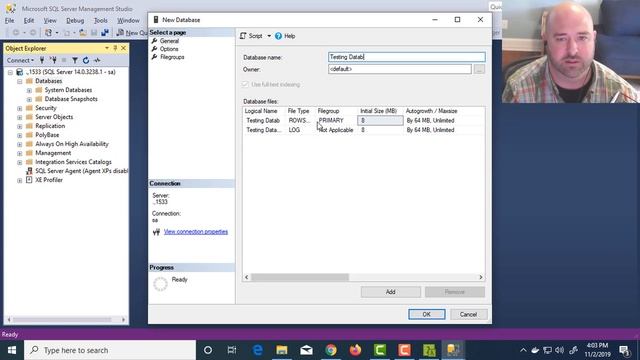Click the Disconnect icon in Object Explorer
Viewport: 640px width, 360px height.
tap(53, 60)
